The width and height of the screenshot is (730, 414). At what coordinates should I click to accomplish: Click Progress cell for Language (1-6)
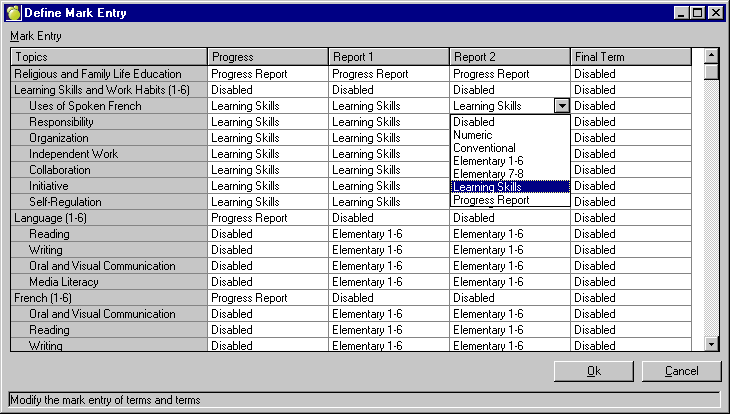click(268, 218)
